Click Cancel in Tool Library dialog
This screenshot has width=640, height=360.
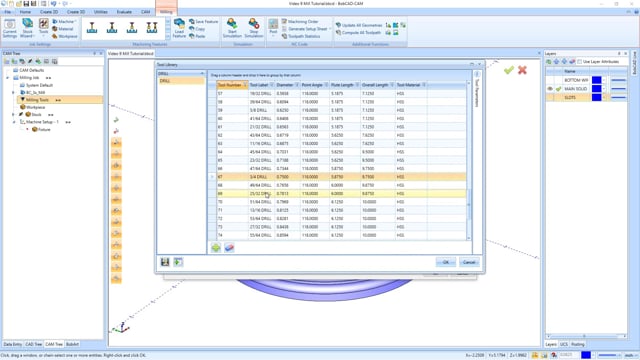(469, 262)
